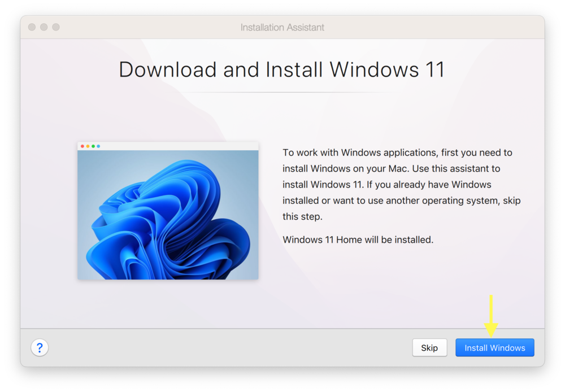565x392 pixels.
Task: Click Skip to bypass Windows installation
Action: pyautogui.click(x=429, y=347)
